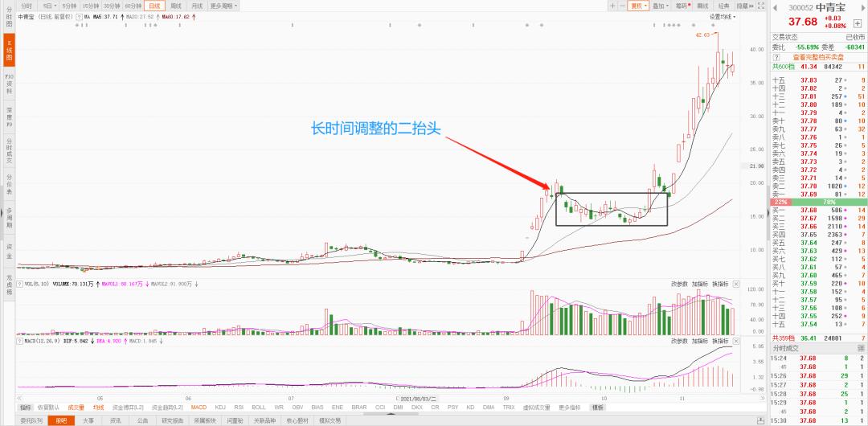
Task: Click the help icon beside MA indicator
Action: click(79, 17)
